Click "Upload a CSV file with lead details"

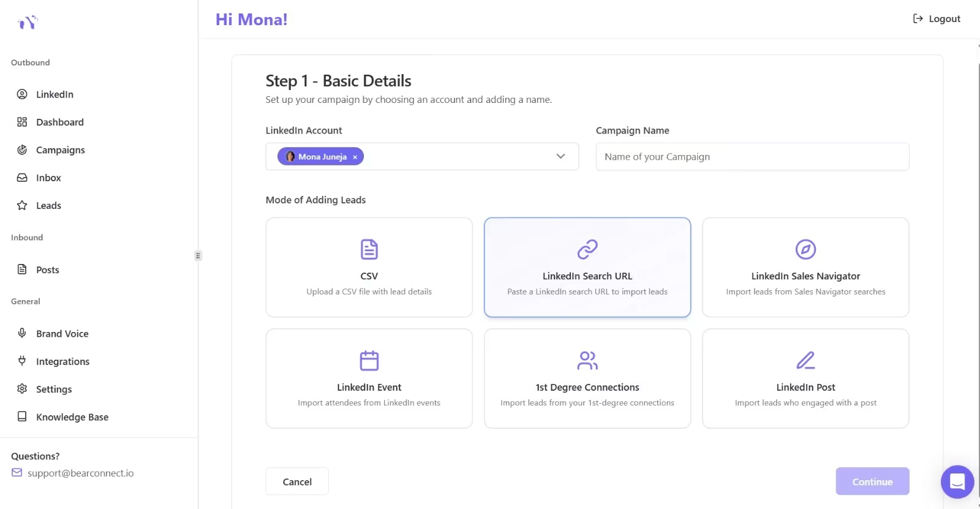369,292
